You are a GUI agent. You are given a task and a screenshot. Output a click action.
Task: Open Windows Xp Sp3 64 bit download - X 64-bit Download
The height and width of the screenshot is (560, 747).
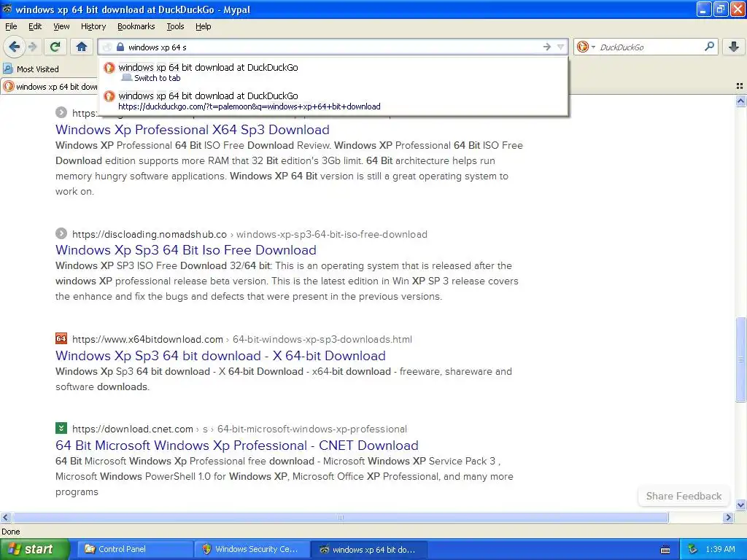pyautogui.click(x=220, y=356)
